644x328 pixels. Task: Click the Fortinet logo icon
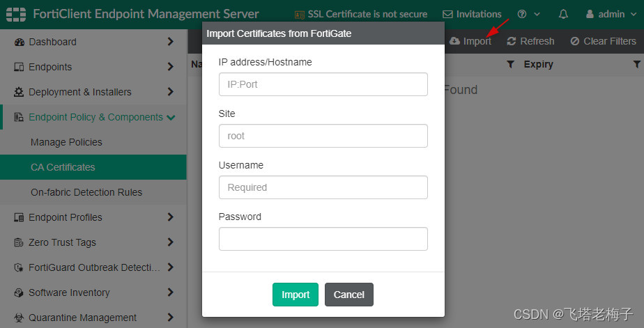16,15
